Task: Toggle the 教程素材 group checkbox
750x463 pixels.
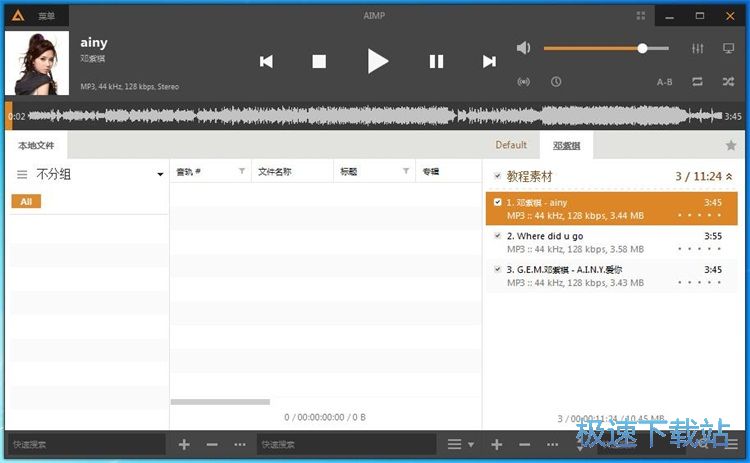Action: point(497,176)
